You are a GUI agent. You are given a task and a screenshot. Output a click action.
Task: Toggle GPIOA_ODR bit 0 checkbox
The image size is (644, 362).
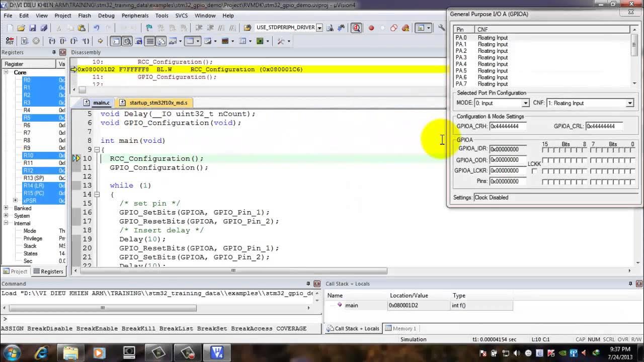632,160
